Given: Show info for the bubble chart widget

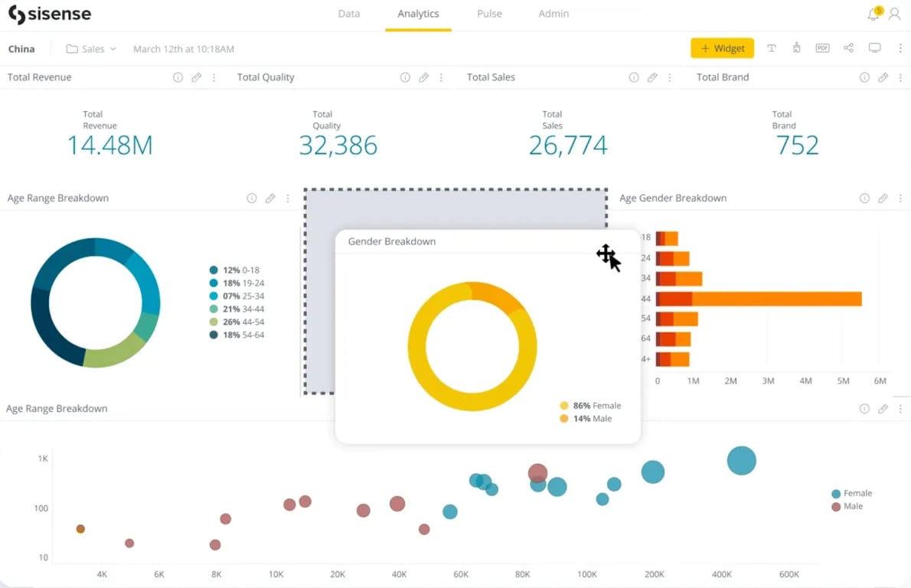Looking at the screenshot, I should (864, 409).
